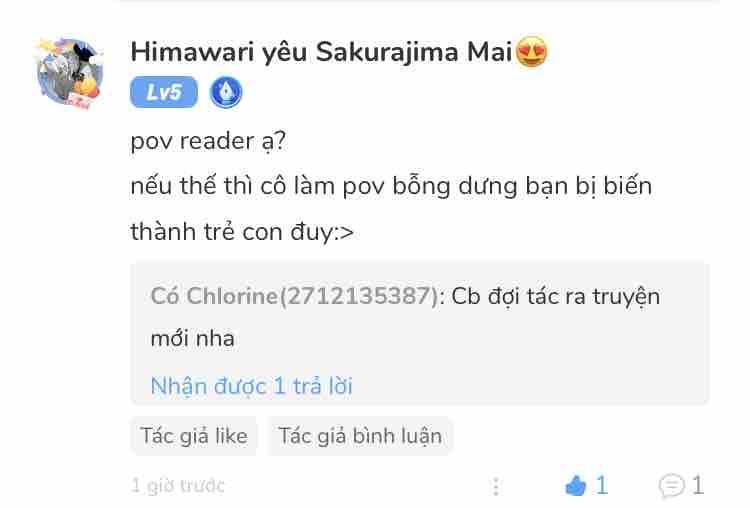Image resolution: width=750 pixels, height=508 pixels.
Task: Click the comment line thành trẻ con đuy
Action: (x=242, y=232)
